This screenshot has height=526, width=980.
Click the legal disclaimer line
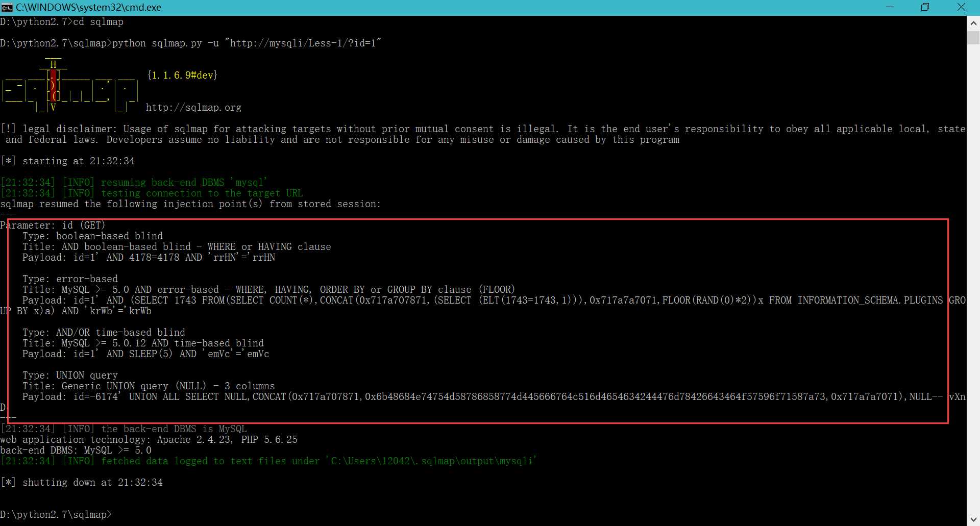coord(483,134)
